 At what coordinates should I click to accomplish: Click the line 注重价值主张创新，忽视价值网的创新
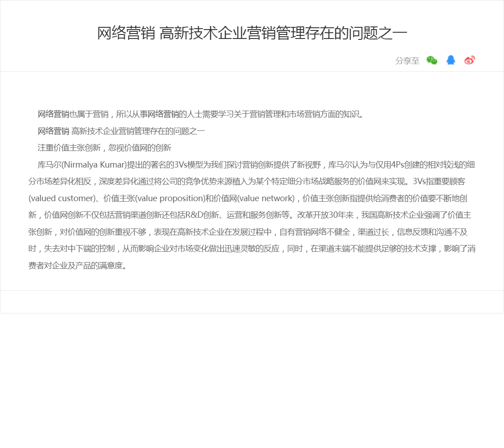[104, 148]
